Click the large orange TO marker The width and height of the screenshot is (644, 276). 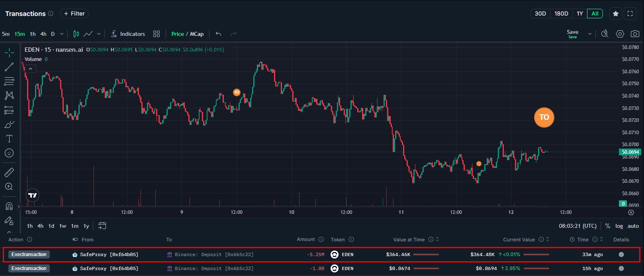544,117
